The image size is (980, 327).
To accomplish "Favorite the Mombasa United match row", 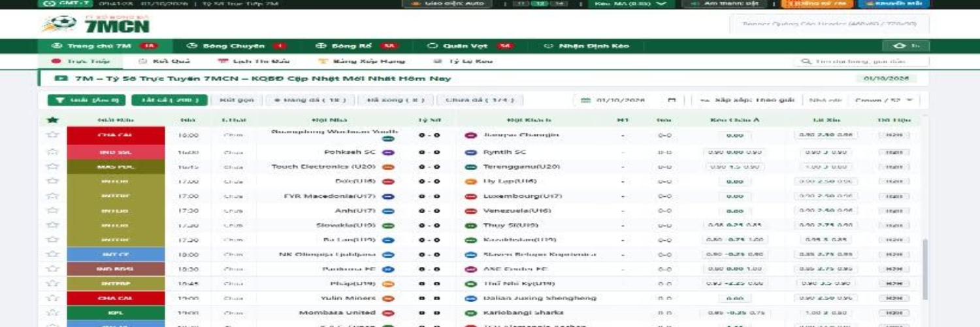I will coord(53,313).
